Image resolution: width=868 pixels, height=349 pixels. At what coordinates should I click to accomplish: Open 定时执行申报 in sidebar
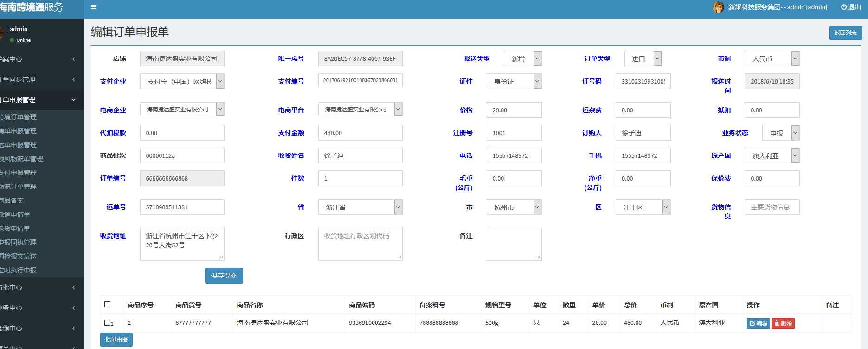point(19,270)
